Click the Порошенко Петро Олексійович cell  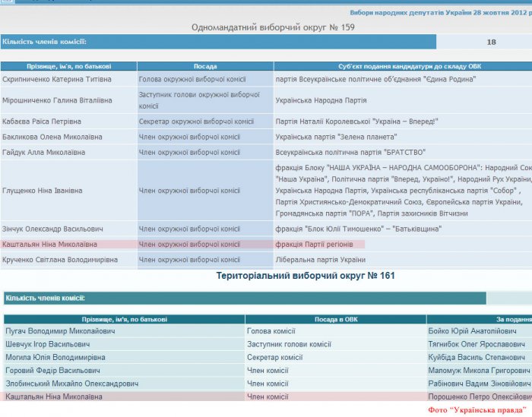479,396
